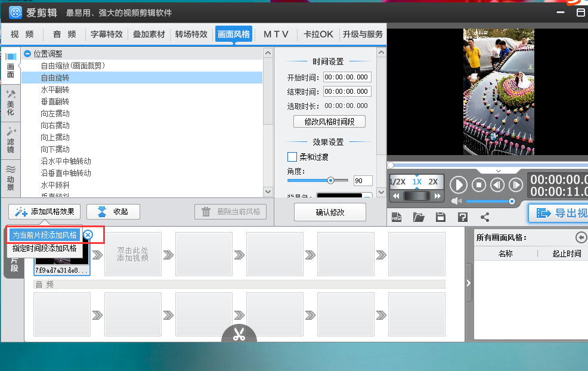Click 添加风格效果 button
The image size is (588, 371).
(45, 212)
